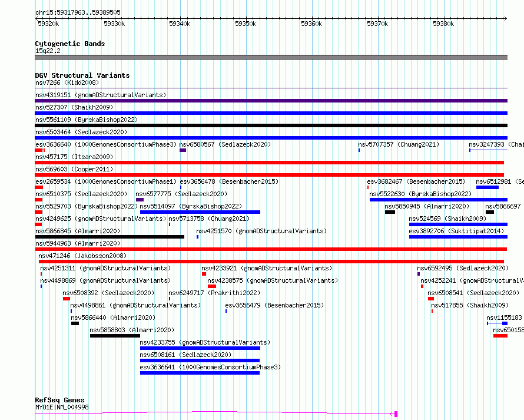
Task: Select the black bar under nsv5866845
Action: 110,237
